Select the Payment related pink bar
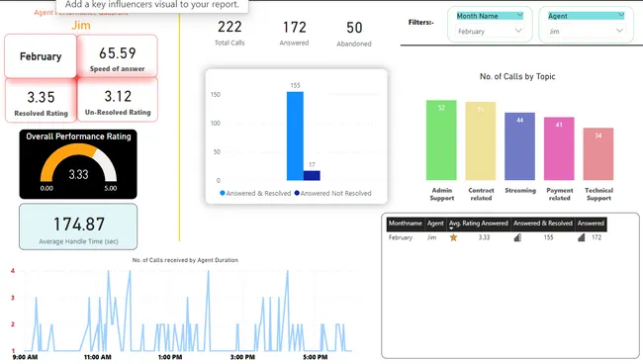 tap(559, 148)
